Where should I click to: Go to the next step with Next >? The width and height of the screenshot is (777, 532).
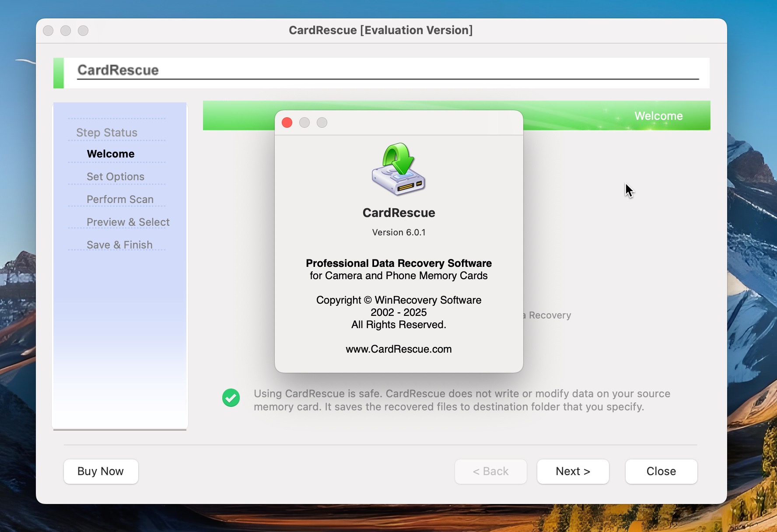click(x=573, y=471)
